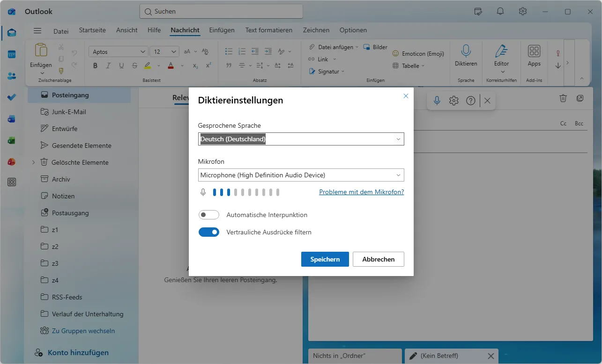Open the Aptos font name dropdown
Viewport: 602px width, 364px height.
pos(119,51)
